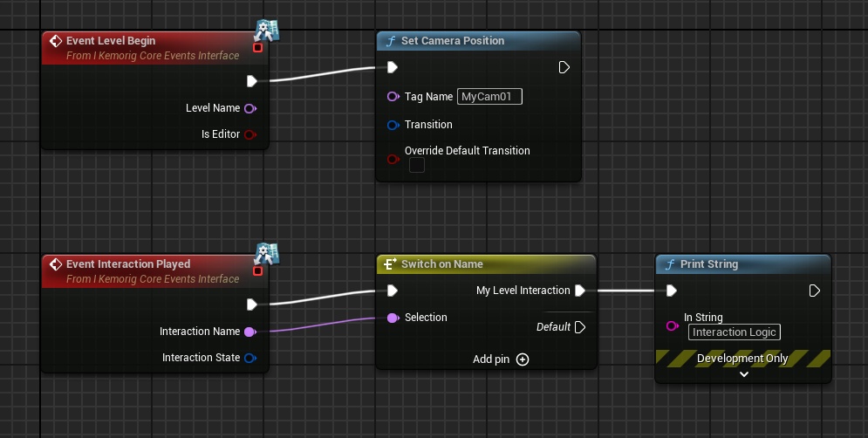
Task: Expand the Print String node options
Action: click(x=743, y=374)
